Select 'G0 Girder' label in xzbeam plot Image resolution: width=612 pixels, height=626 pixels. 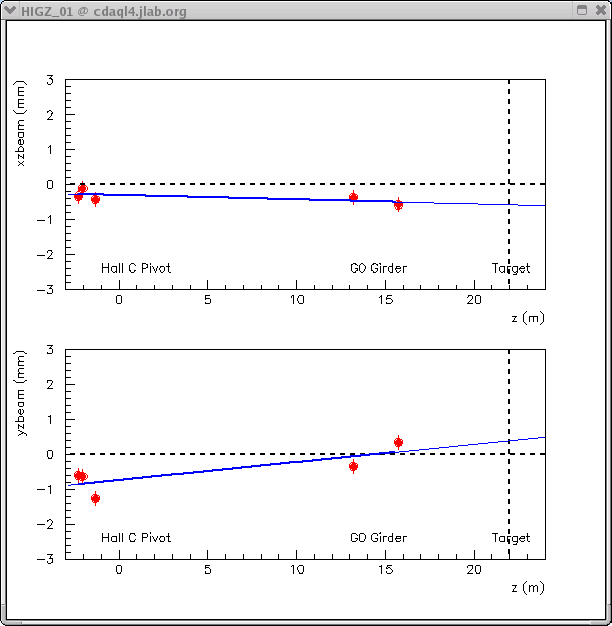click(378, 268)
